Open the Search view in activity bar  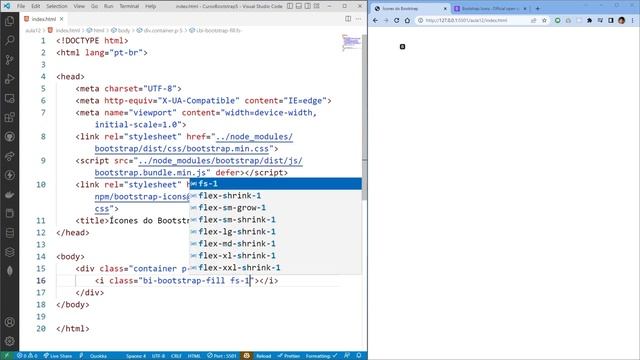[x=9, y=40]
